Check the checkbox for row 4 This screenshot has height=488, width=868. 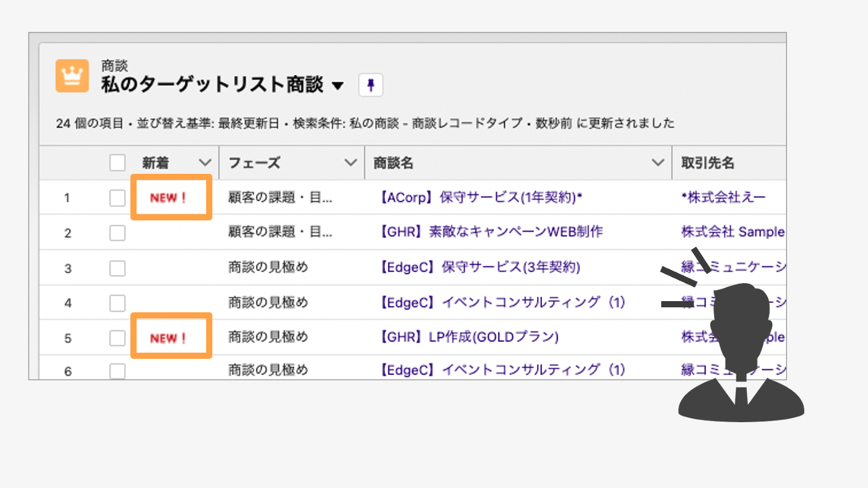click(117, 303)
